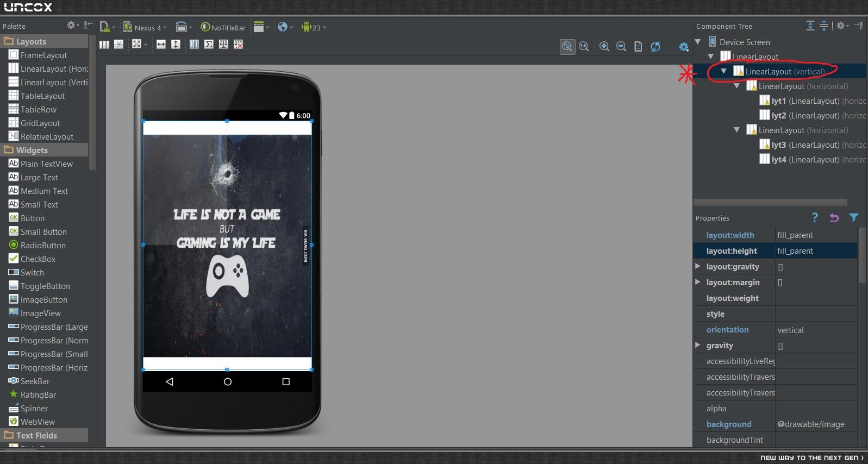Toggle layout width fill horizontally icon

pos(161,45)
